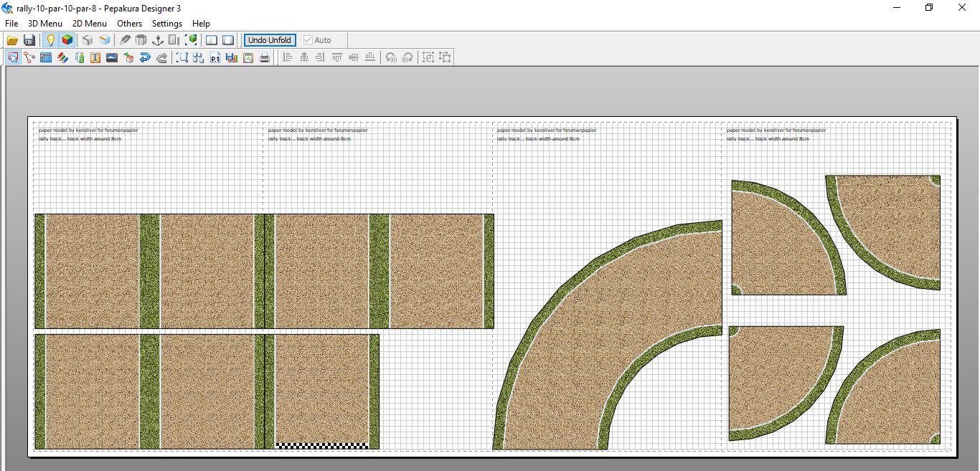Click the page number P.1 icon
Screen dimensions: 980x471
pos(215,58)
